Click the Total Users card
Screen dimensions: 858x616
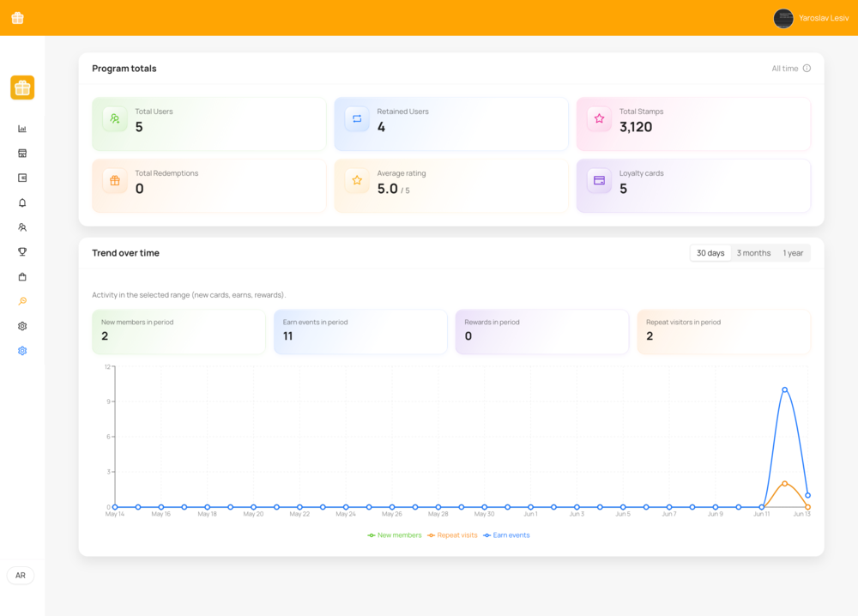209,124
